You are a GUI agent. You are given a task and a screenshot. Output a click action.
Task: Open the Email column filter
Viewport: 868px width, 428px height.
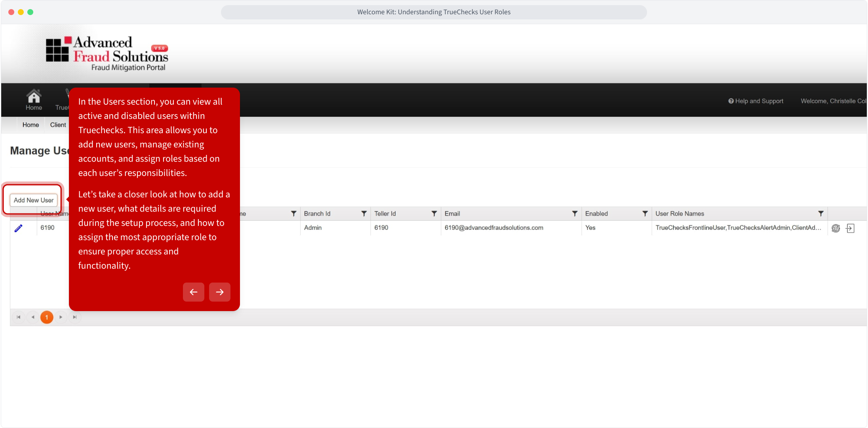575,214
